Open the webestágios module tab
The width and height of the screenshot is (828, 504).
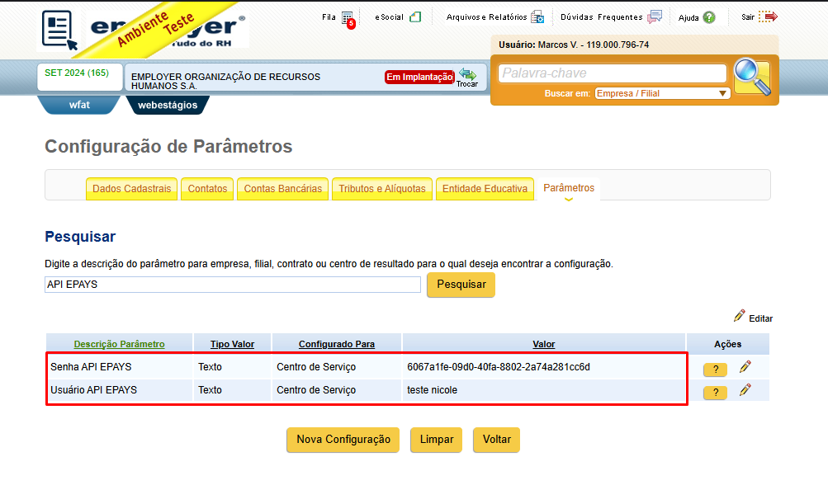click(x=168, y=105)
